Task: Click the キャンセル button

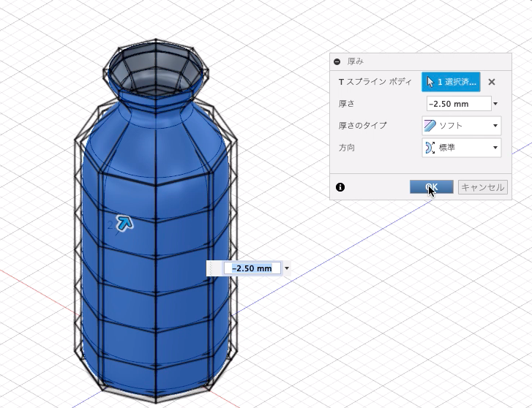Action: coord(483,187)
